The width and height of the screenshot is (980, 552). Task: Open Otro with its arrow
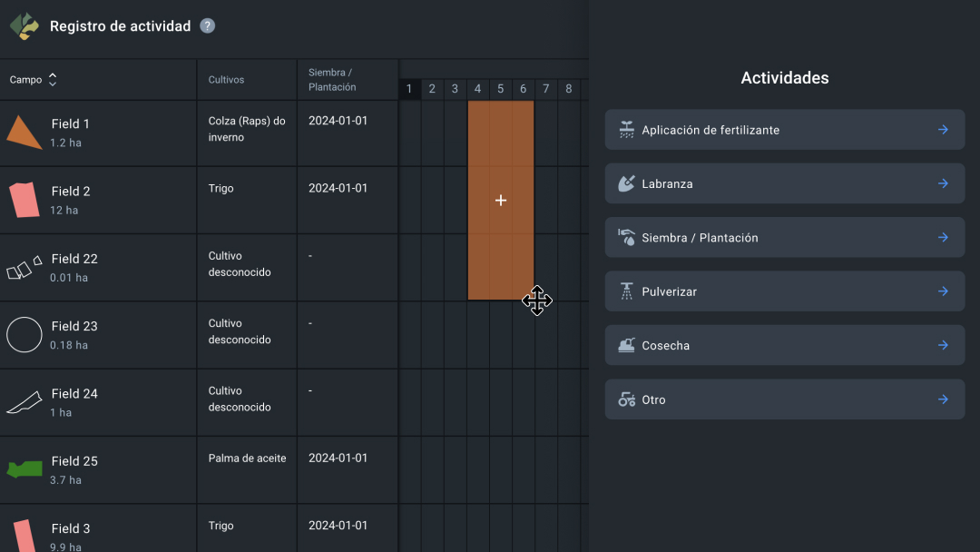pyautogui.click(x=943, y=399)
